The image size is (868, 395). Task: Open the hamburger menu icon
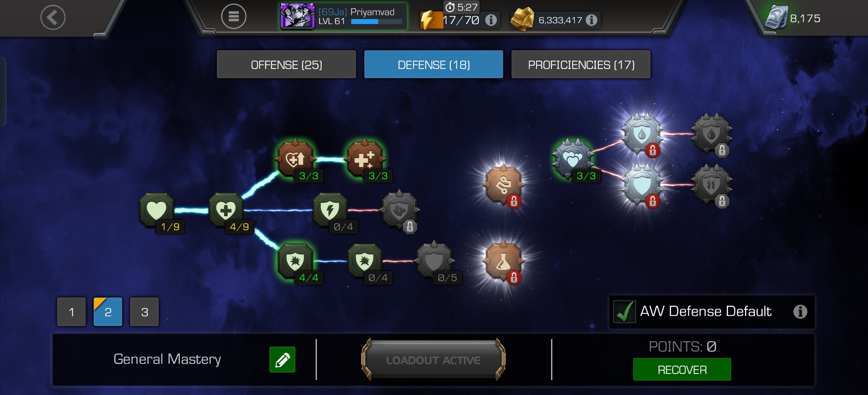pos(234,16)
